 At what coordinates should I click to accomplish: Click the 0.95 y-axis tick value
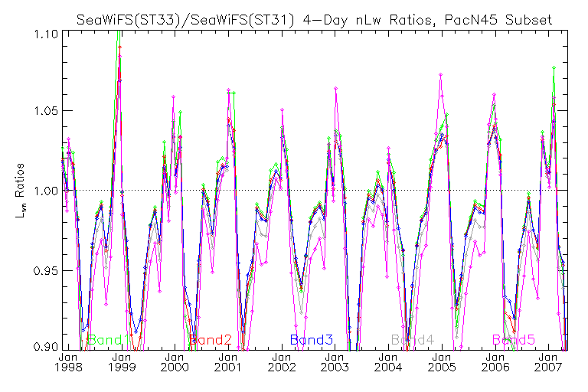click(x=46, y=270)
